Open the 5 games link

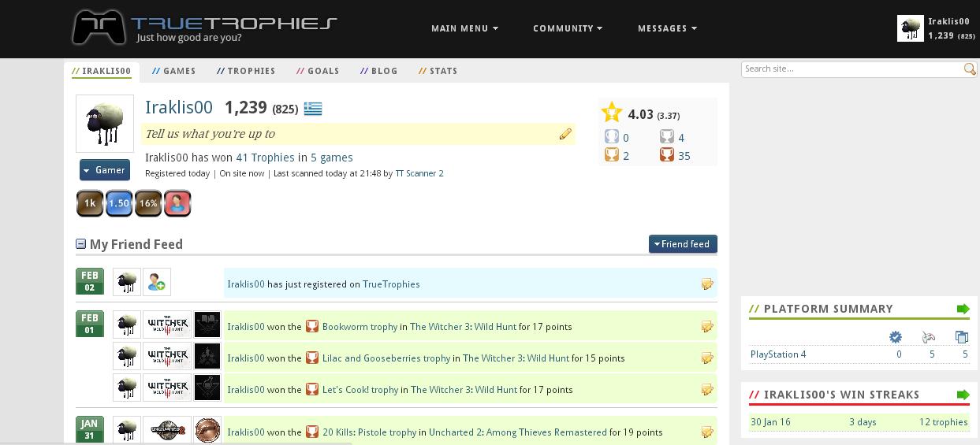[x=332, y=158]
